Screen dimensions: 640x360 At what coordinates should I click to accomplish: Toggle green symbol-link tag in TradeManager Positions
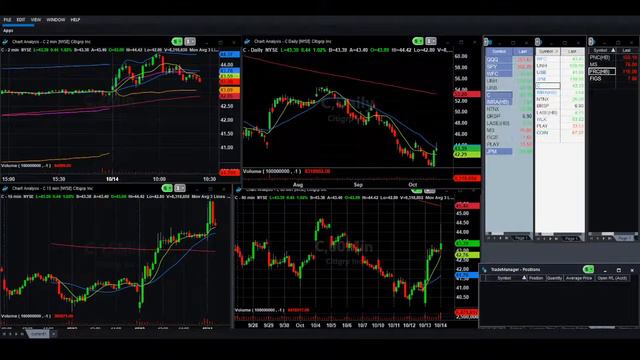coord(589,269)
